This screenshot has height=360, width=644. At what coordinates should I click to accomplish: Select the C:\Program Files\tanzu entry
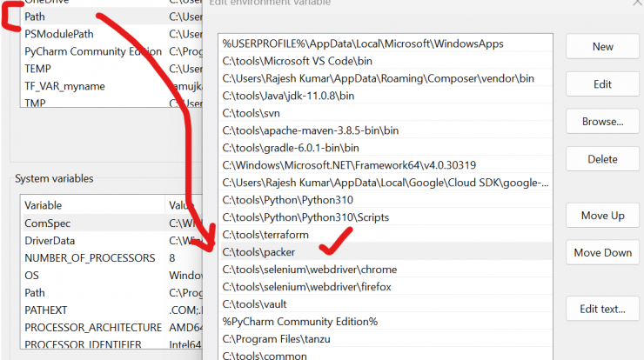[x=386, y=338]
